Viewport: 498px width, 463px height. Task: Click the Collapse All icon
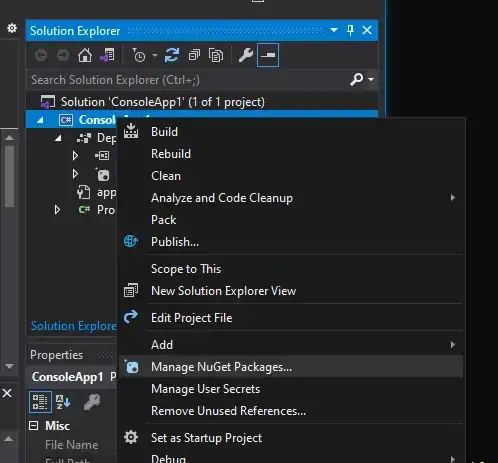194,55
